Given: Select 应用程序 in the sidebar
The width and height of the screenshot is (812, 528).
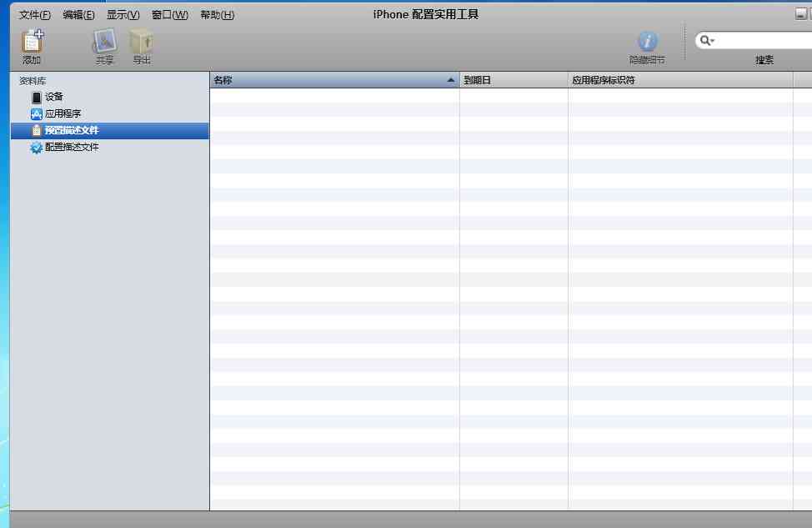Looking at the screenshot, I should pyautogui.click(x=110, y=113).
